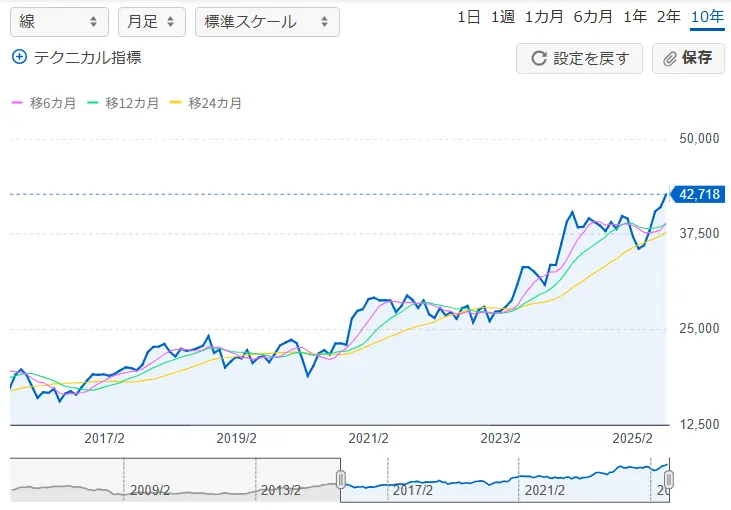Image resolution: width=731 pixels, height=510 pixels.
Task: Click the current price label 42,718
Action: pyautogui.click(x=698, y=194)
